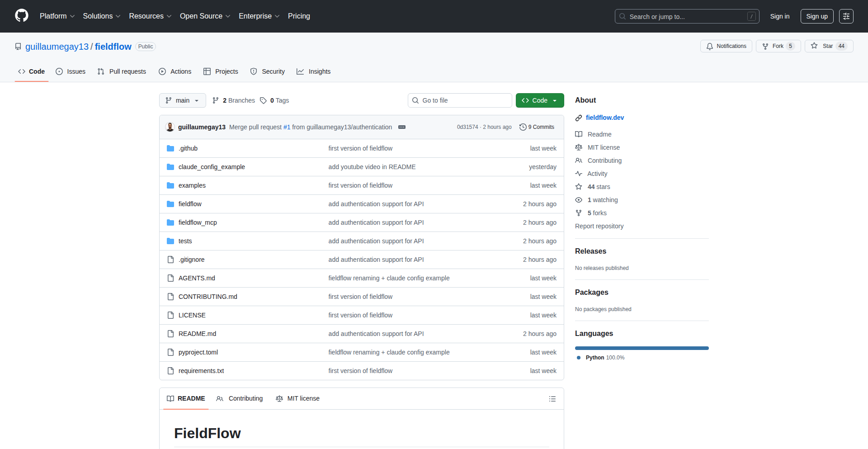
Task: View the 2 Branches list
Action: (234, 100)
